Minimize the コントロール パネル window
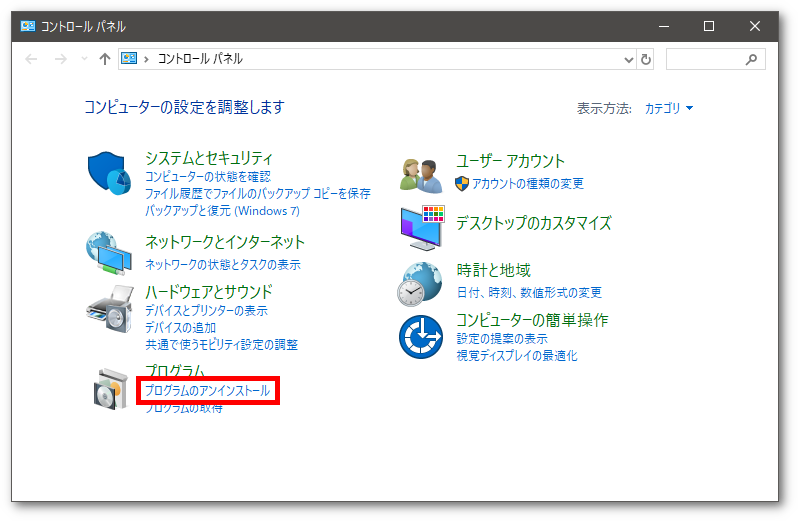Screen dimensions: 798x521 coord(664,26)
